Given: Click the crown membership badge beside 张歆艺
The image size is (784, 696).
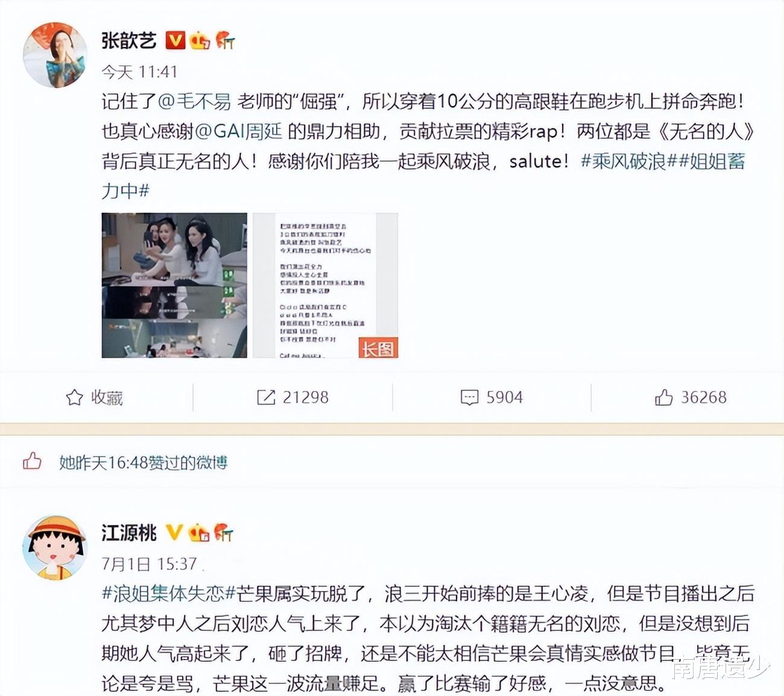Looking at the screenshot, I should pos(200,40).
